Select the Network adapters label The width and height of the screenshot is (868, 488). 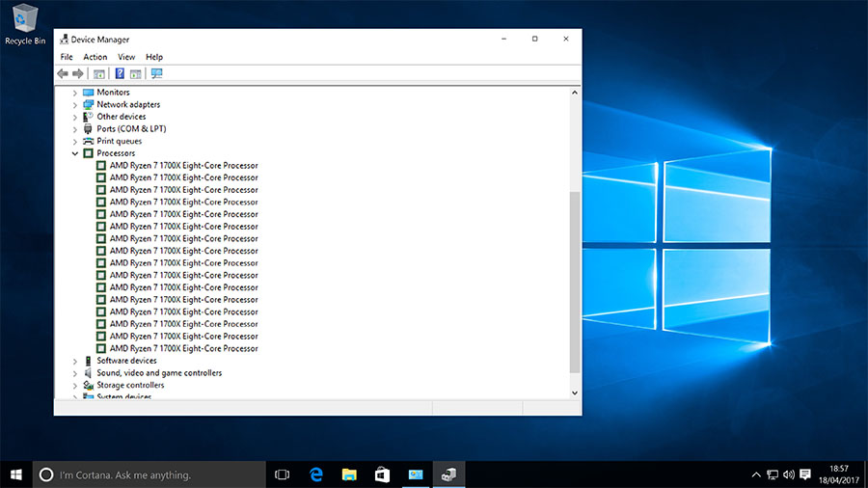[x=128, y=104]
